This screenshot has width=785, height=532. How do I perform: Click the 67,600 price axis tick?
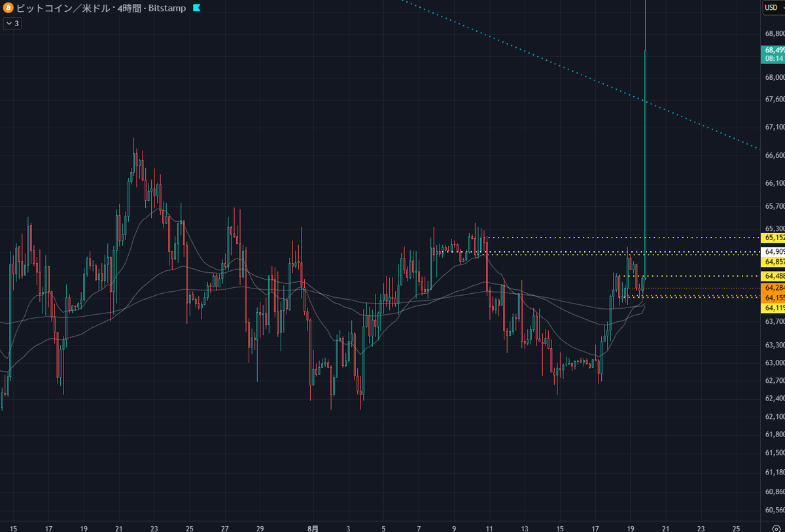coord(774,99)
